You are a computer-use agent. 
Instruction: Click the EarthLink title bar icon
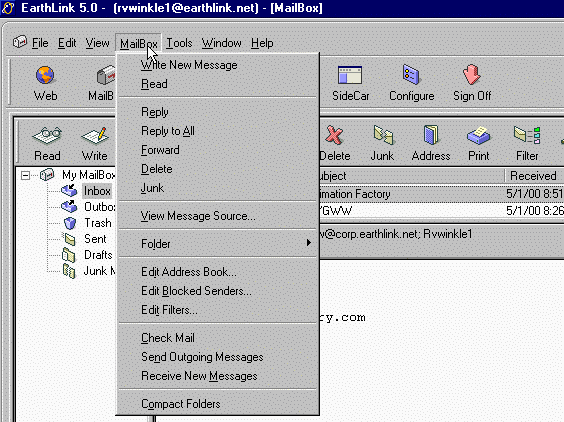pyautogui.click(x=8, y=8)
